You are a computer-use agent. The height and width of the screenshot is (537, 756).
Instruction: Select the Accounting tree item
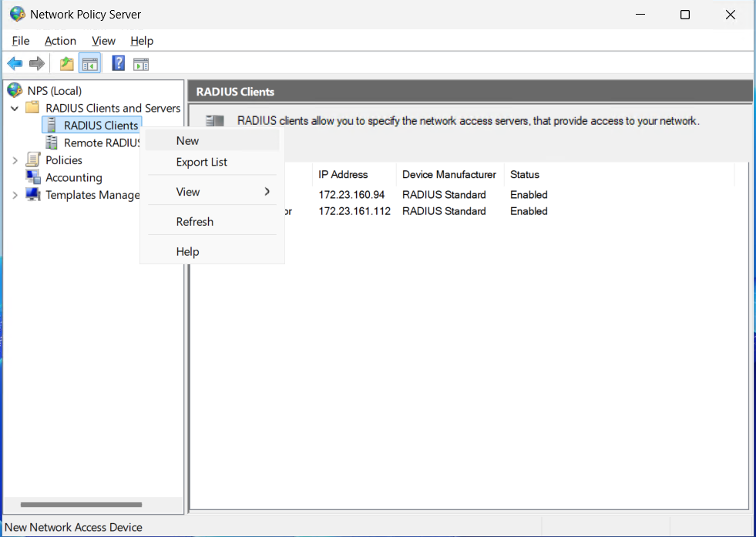coord(74,177)
